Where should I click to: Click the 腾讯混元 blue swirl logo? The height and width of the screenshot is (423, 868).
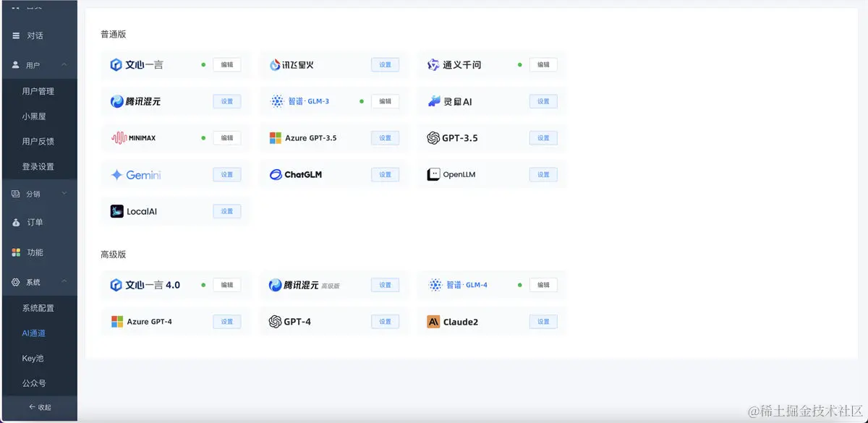tap(116, 101)
